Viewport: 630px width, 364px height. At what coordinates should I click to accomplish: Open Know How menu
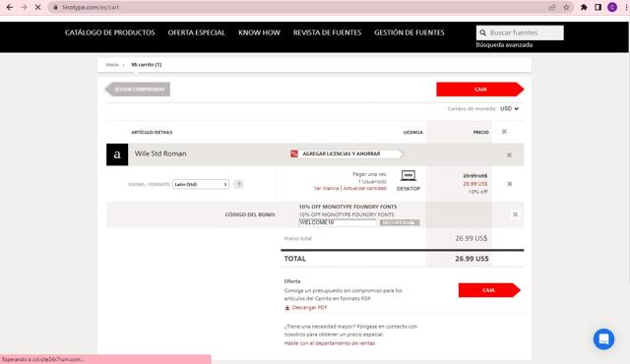[259, 32]
